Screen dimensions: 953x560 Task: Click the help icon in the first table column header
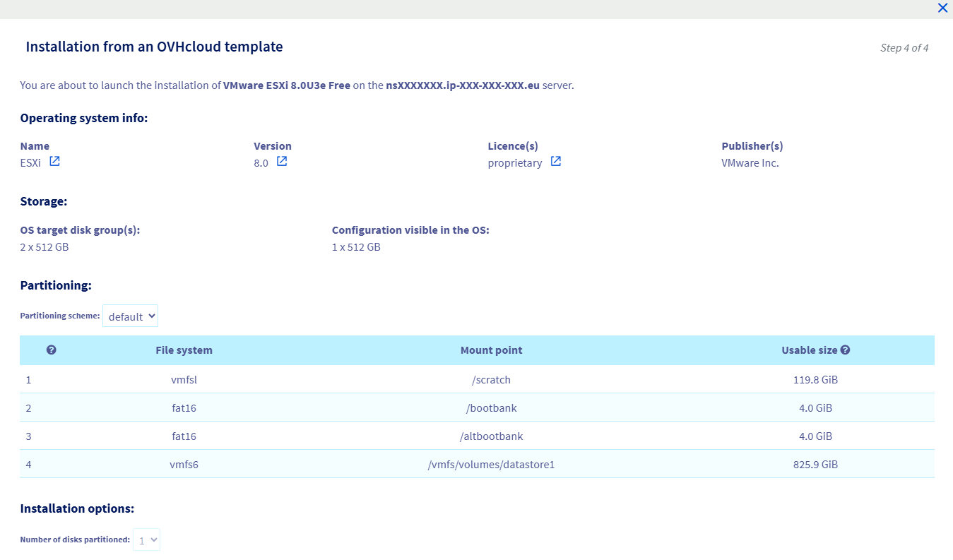pos(51,350)
